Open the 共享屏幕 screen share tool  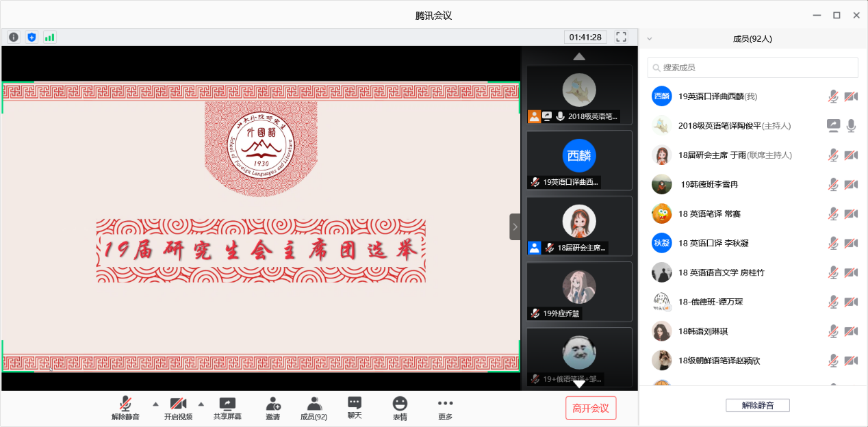coord(227,409)
